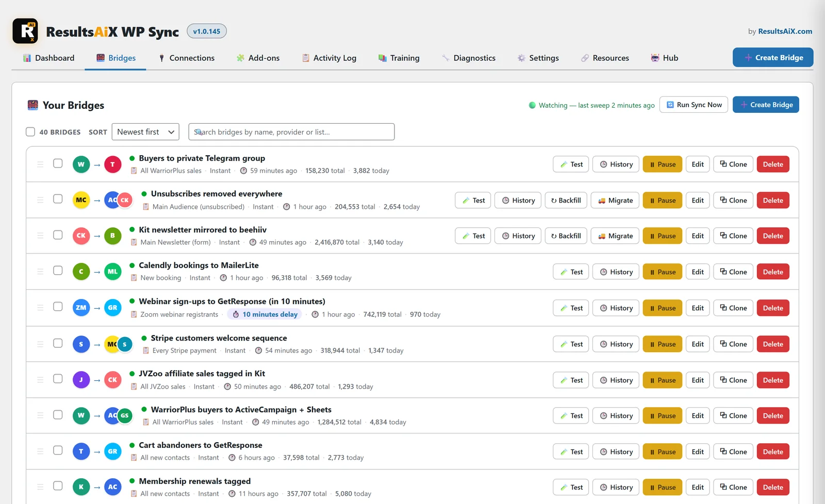Check the Unsubscribes removed everywhere row checkbox
Screen dimensions: 825x504
(x=58, y=199)
